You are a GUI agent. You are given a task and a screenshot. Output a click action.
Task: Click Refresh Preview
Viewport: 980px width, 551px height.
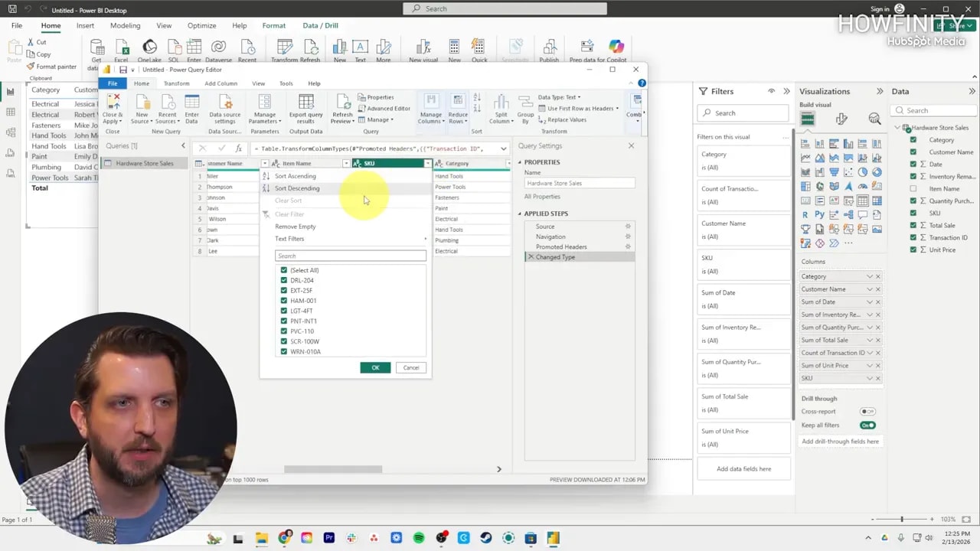coord(342,109)
